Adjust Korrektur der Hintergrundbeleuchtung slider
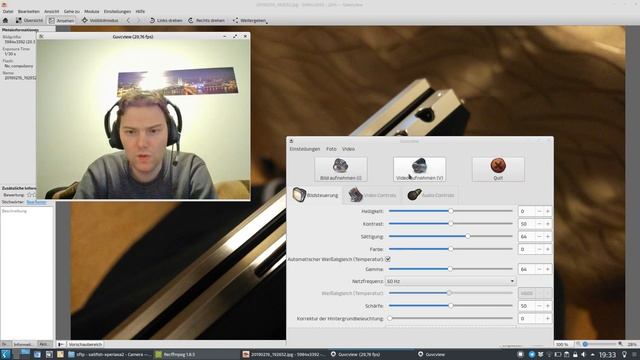This screenshot has width=640, height=360. click(451, 318)
